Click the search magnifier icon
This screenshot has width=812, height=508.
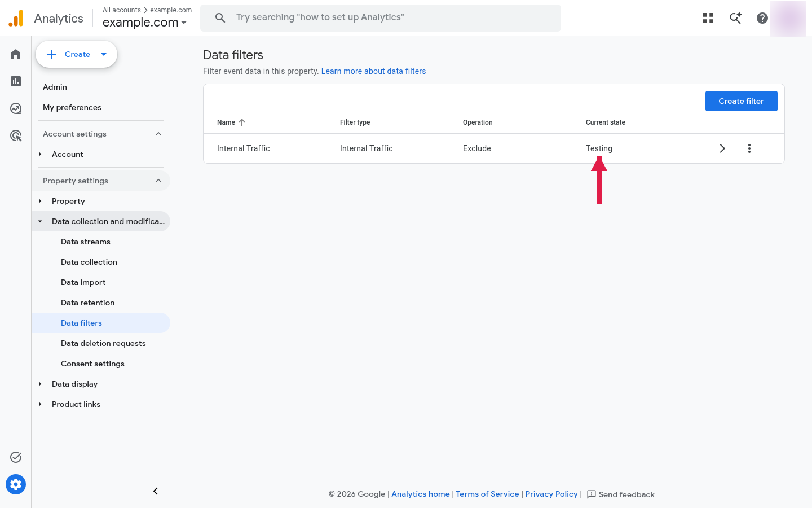220,18
